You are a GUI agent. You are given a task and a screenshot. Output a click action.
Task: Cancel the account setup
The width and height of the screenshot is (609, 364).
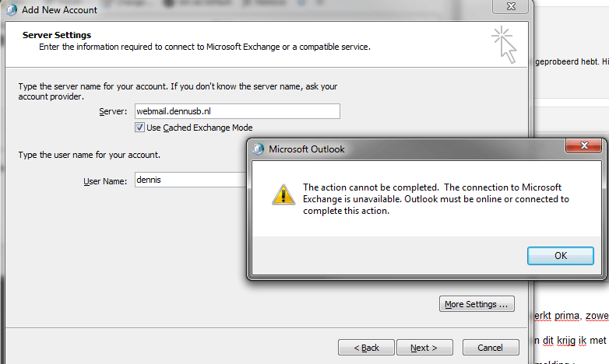tap(491, 348)
